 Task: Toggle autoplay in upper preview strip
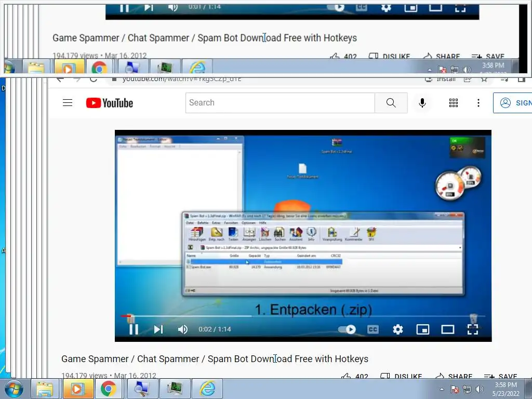point(336,7)
